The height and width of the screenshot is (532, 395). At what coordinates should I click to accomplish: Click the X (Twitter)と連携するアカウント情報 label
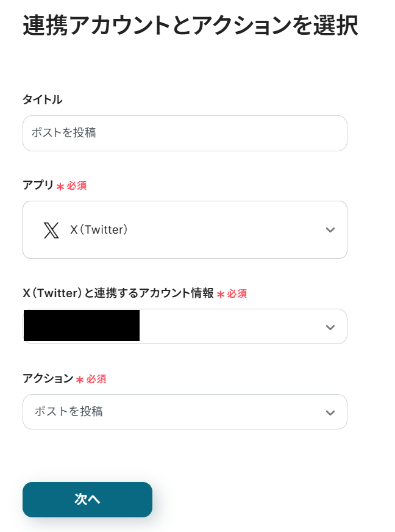[x=118, y=293]
